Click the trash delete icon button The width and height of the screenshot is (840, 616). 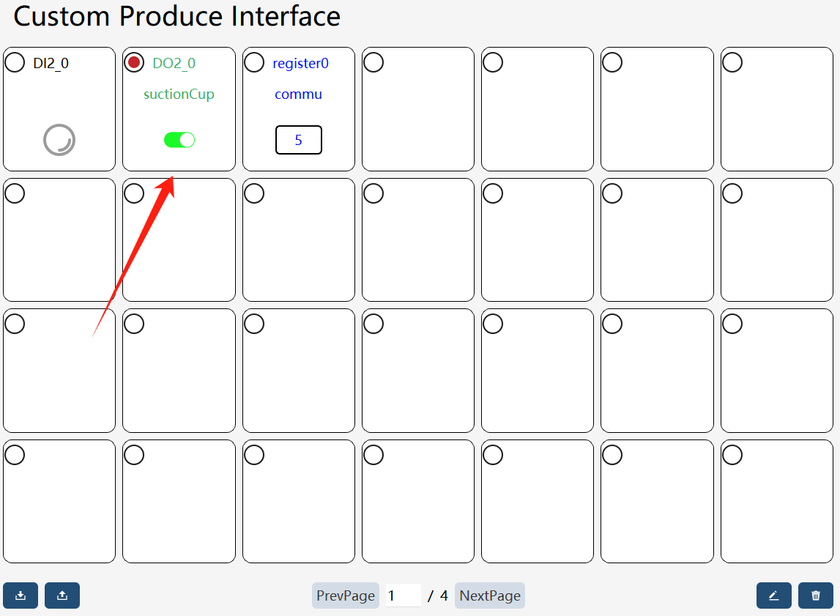815,595
